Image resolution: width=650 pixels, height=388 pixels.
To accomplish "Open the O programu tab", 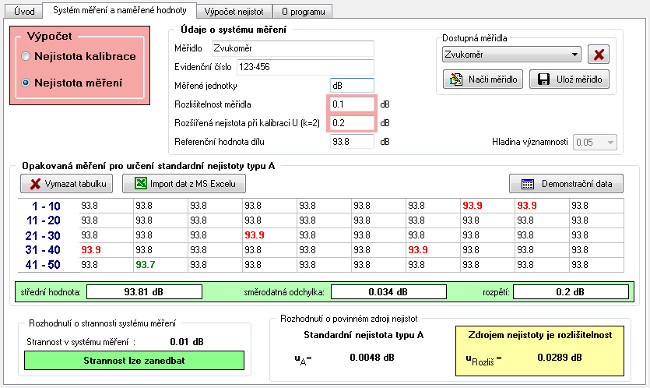I will click(x=303, y=12).
